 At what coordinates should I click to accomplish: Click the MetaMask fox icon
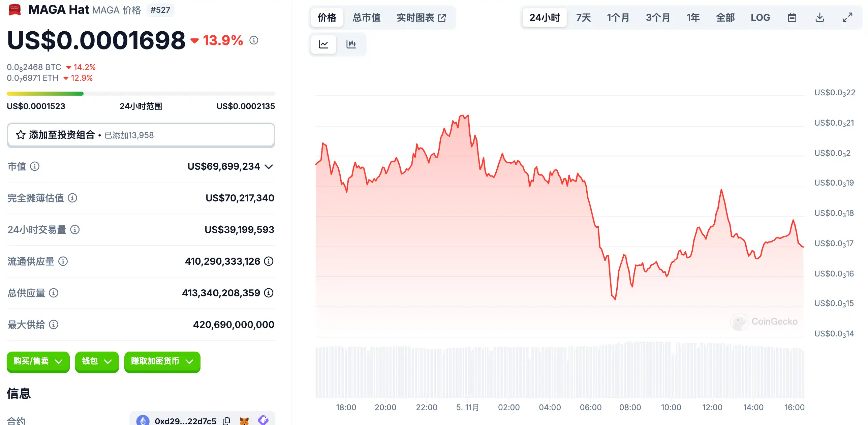pyautogui.click(x=244, y=421)
